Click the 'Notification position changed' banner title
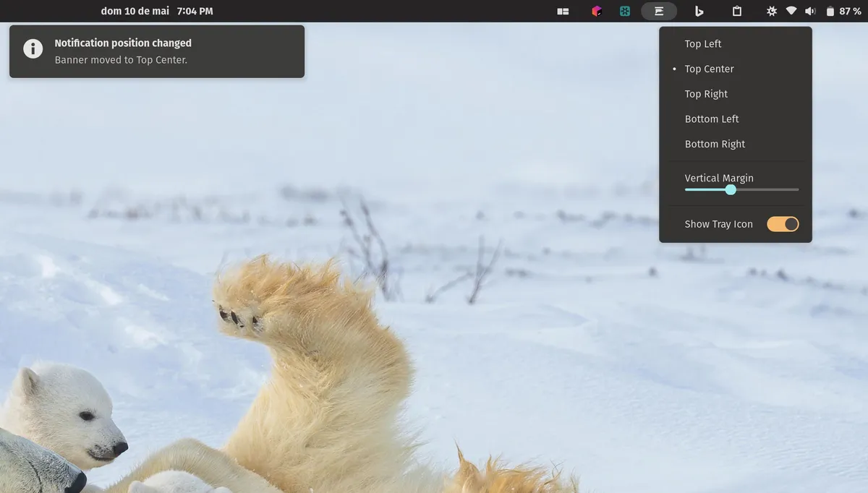The width and height of the screenshot is (868, 493). [x=123, y=43]
